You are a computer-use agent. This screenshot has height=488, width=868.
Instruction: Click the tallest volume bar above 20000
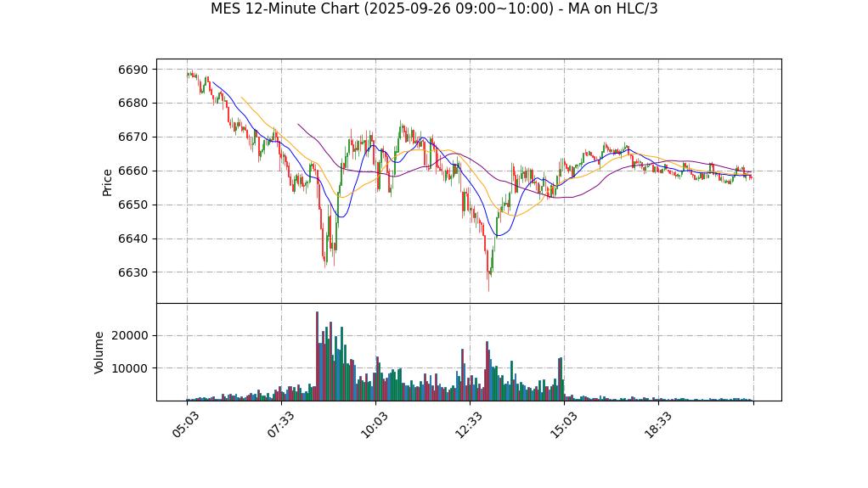pyautogui.click(x=317, y=356)
